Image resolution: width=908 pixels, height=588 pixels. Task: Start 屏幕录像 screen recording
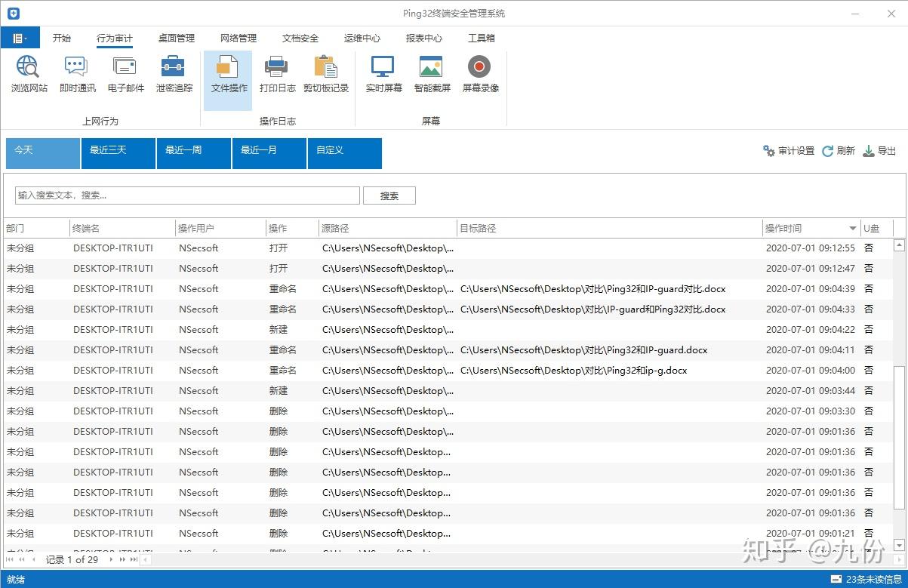480,75
